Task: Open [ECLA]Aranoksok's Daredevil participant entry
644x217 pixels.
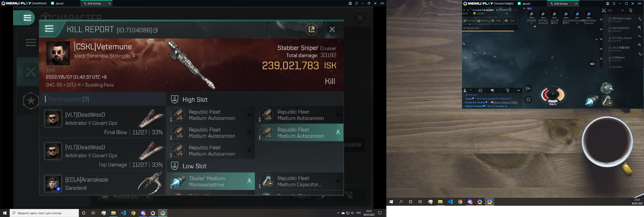Action: (102, 183)
